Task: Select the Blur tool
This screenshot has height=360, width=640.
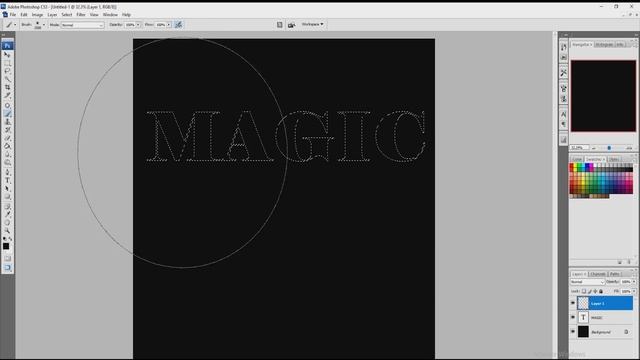Action: 7,154
